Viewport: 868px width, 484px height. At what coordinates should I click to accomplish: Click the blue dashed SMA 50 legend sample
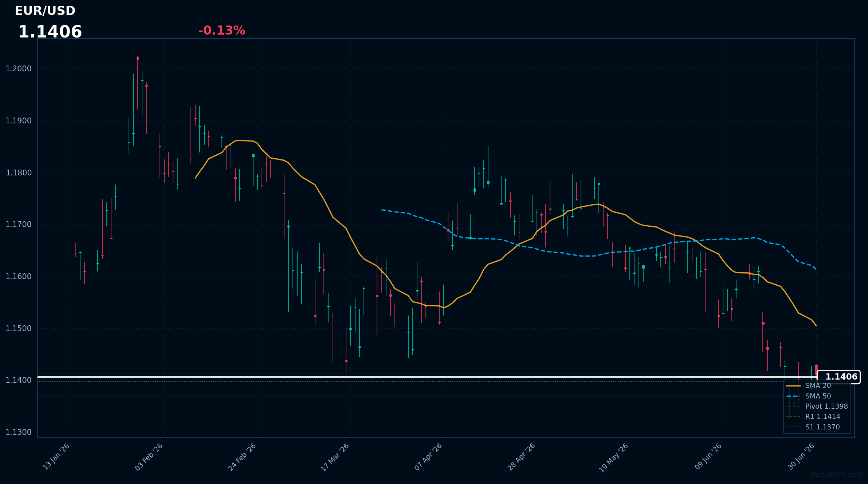tap(793, 396)
